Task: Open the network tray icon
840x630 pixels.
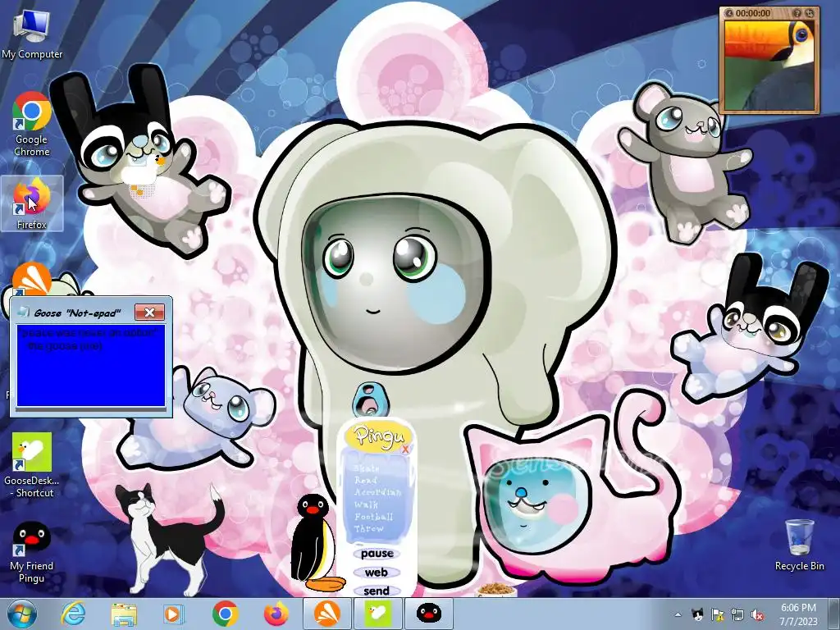Action: tap(737, 614)
